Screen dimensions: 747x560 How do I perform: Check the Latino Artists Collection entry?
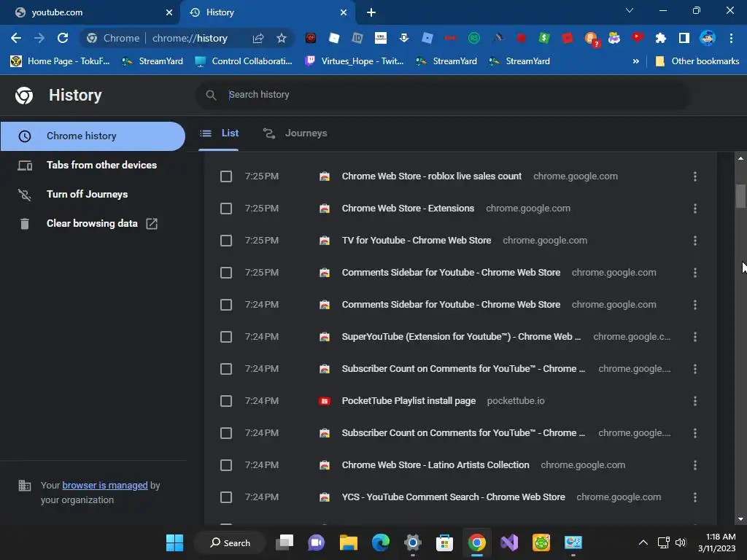click(x=226, y=465)
